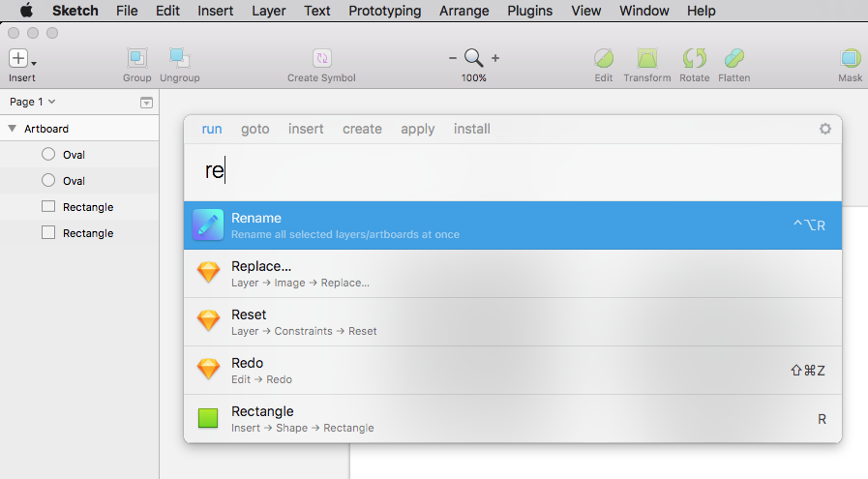Select the first Rectangle layer name
The height and width of the screenshot is (479, 868).
tap(88, 207)
